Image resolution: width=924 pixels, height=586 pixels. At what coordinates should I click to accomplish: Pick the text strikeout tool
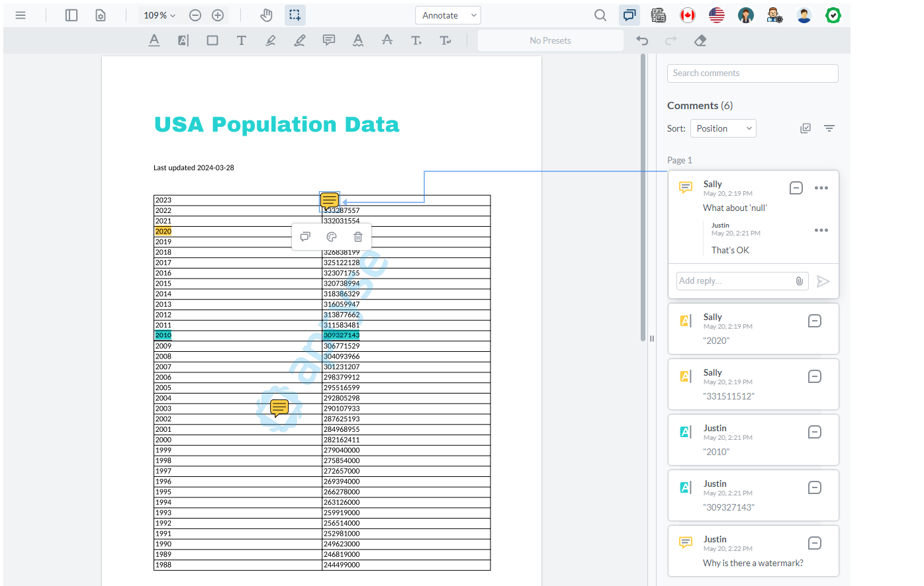tap(387, 40)
